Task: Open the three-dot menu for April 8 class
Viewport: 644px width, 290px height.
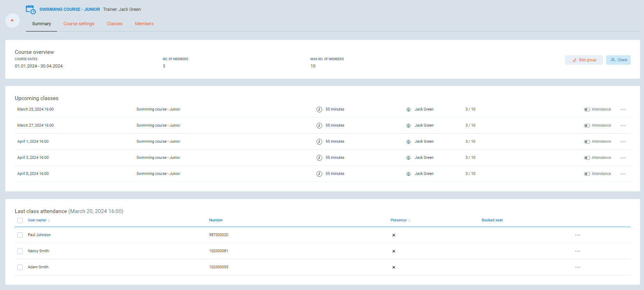Action: (623, 174)
